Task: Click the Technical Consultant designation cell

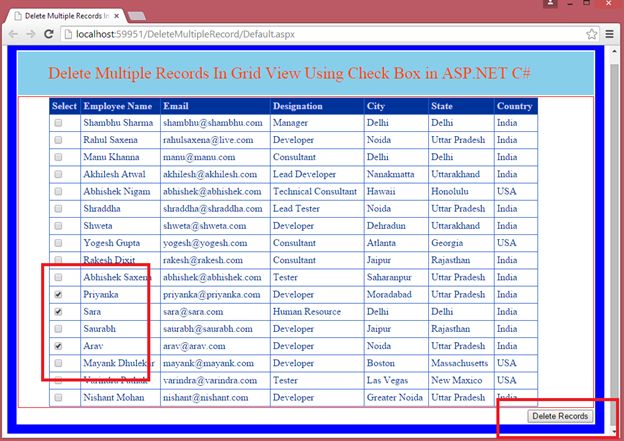Action: tap(317, 191)
